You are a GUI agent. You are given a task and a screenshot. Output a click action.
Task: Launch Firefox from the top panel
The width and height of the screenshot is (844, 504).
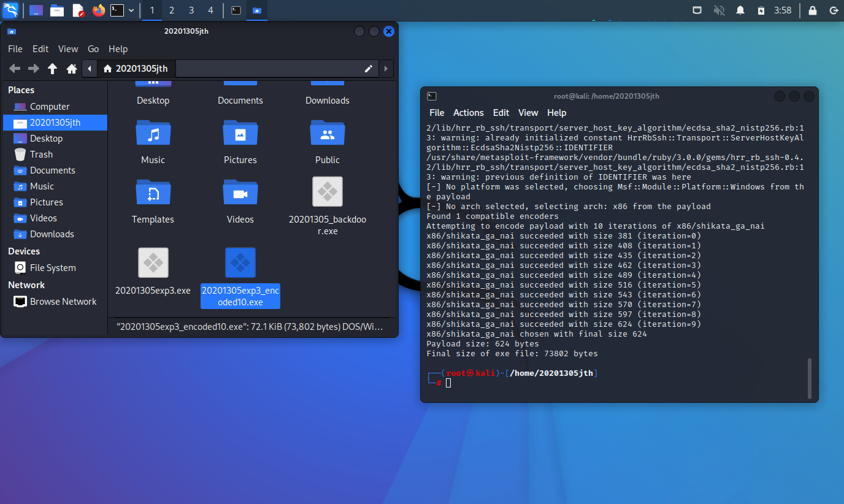click(98, 10)
